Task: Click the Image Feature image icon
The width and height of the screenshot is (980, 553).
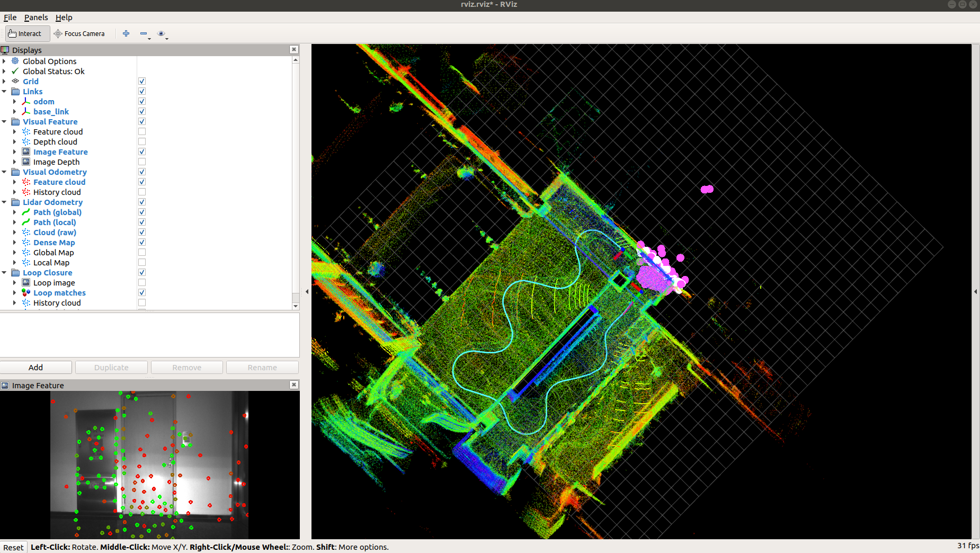Action: [x=26, y=151]
